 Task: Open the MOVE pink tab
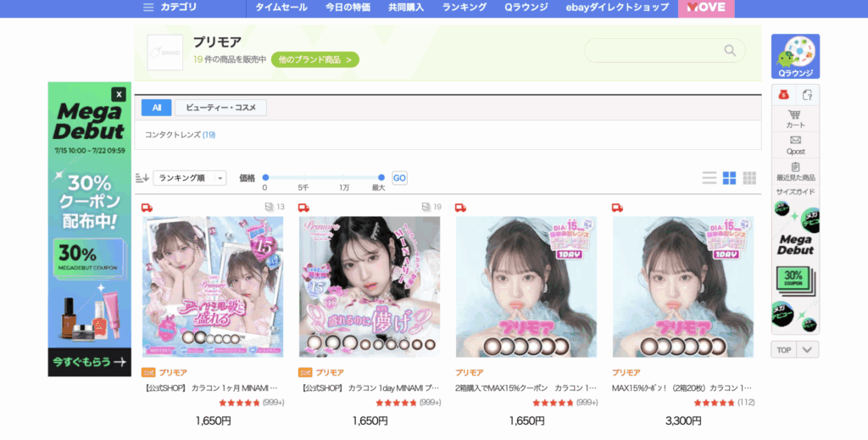tap(706, 8)
